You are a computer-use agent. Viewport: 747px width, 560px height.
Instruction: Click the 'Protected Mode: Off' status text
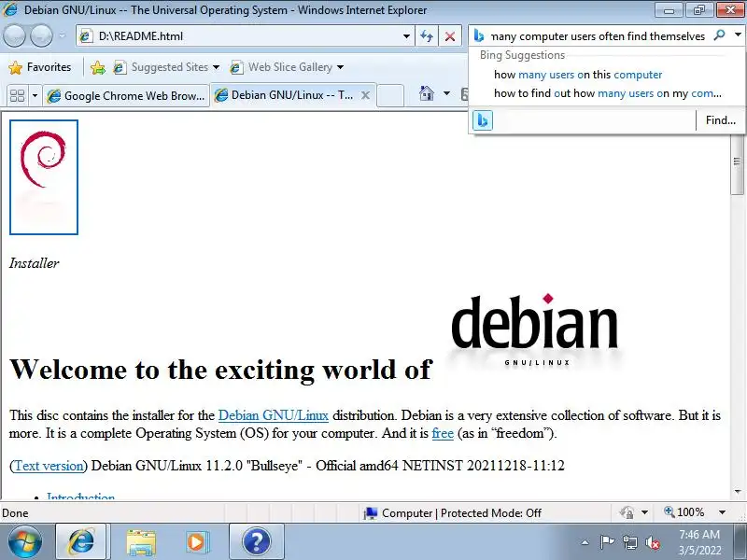coord(491,512)
